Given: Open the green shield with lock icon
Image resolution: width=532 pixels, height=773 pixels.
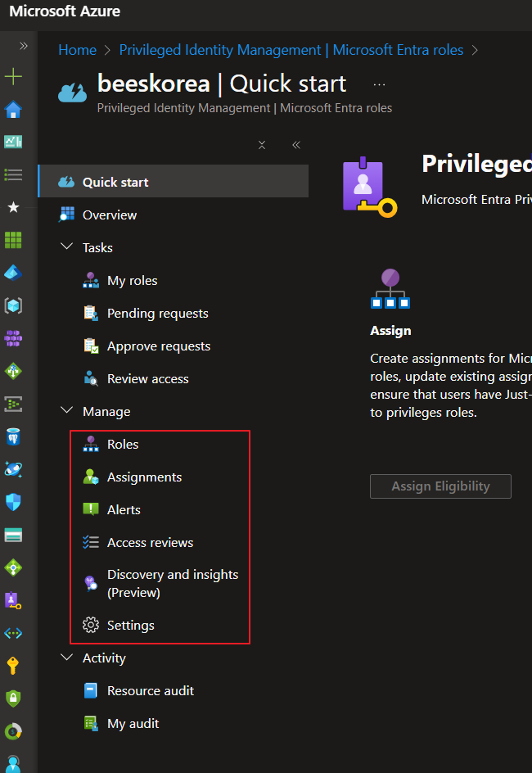Looking at the screenshot, I should 13,698.
